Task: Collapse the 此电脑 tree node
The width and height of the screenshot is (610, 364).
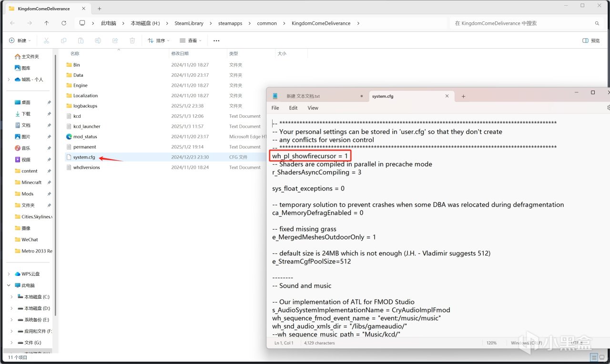Action: [x=9, y=285]
